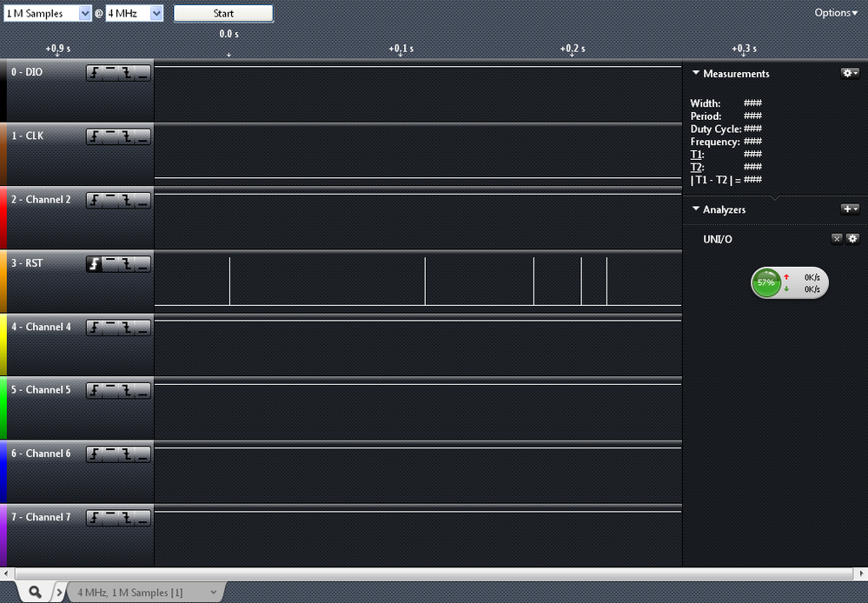Open the Measurements settings gear

[x=849, y=73]
